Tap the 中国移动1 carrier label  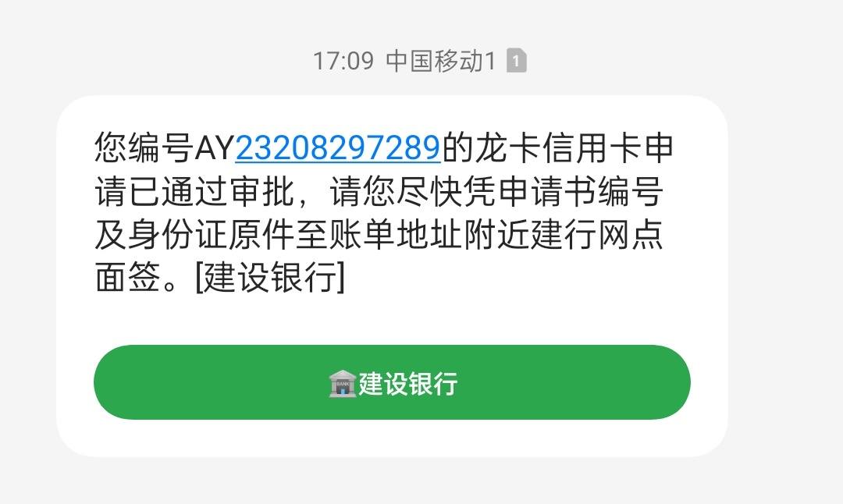(440, 61)
